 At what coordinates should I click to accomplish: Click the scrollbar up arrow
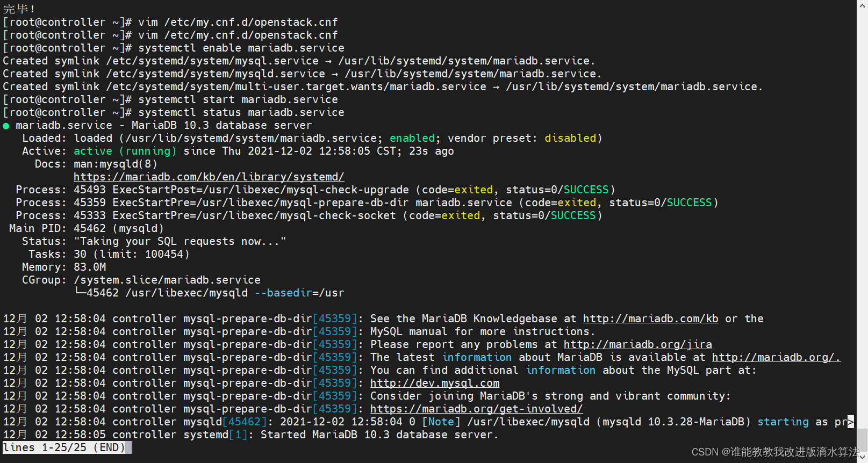[x=863, y=4]
